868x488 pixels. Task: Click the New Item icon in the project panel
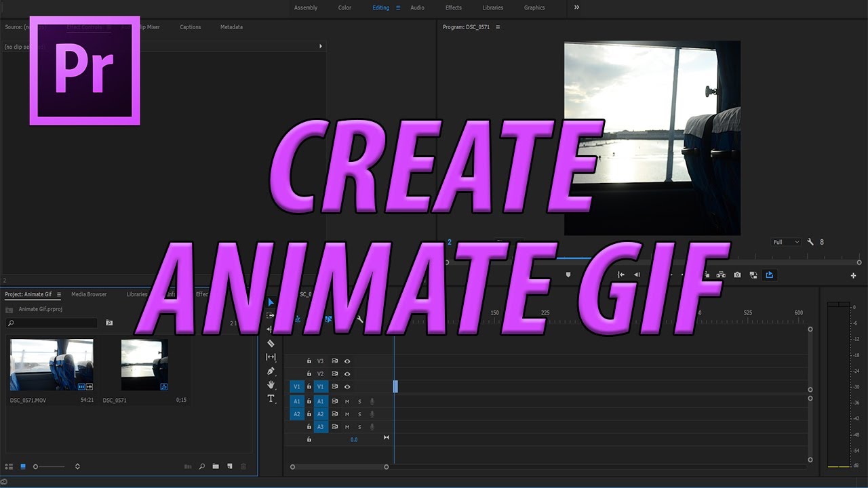coord(230,466)
